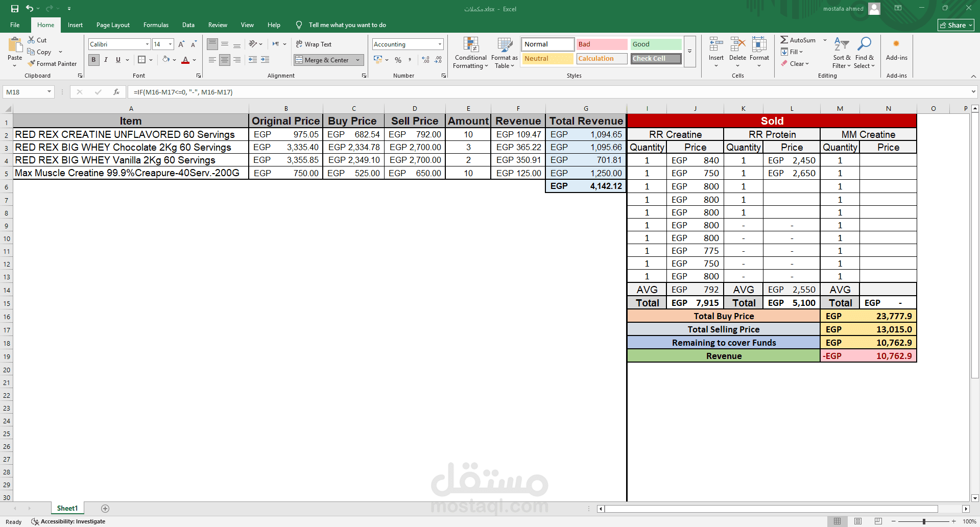Toggle Wrap Text

[314, 44]
